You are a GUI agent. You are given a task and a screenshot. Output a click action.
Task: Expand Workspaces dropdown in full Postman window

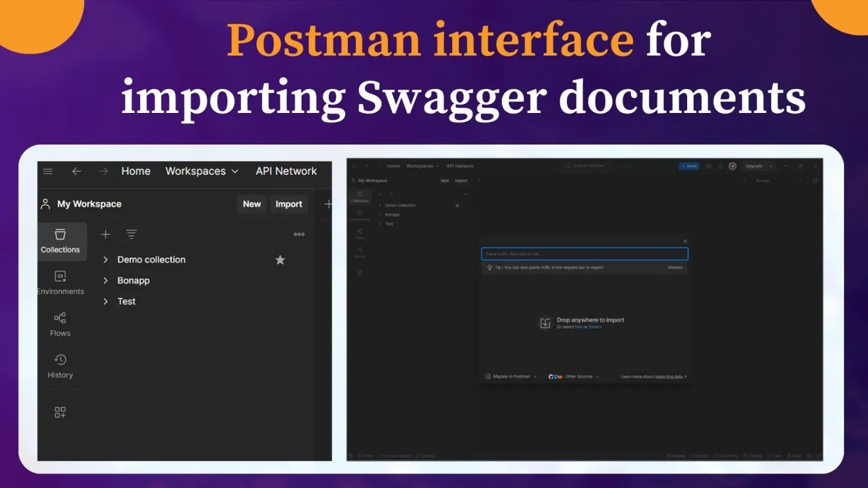click(422, 166)
